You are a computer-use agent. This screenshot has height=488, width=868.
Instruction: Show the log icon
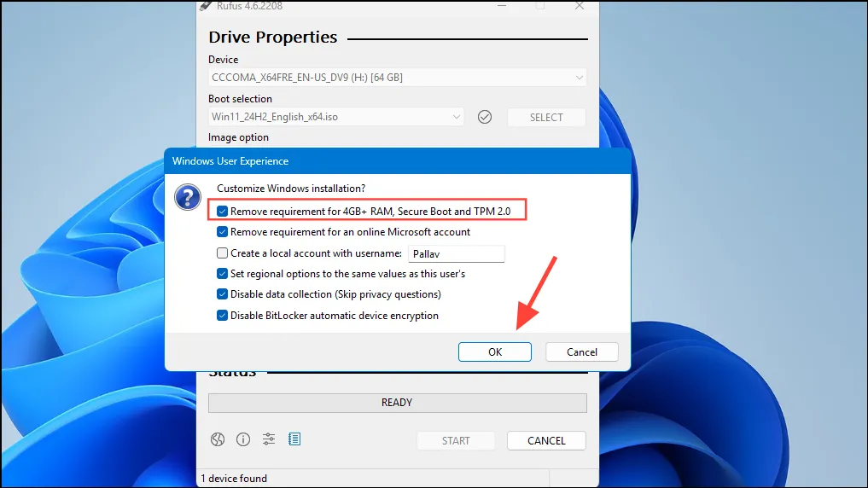tap(294, 439)
